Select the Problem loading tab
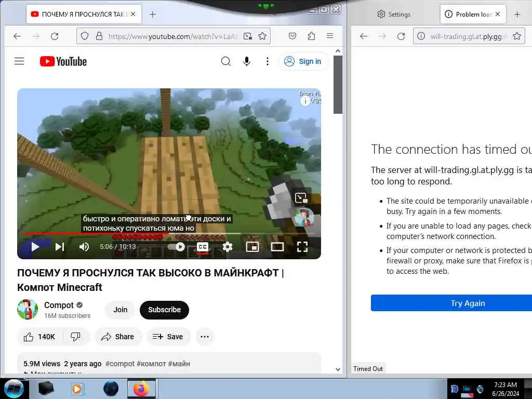This screenshot has width=532, height=399. click(x=473, y=14)
